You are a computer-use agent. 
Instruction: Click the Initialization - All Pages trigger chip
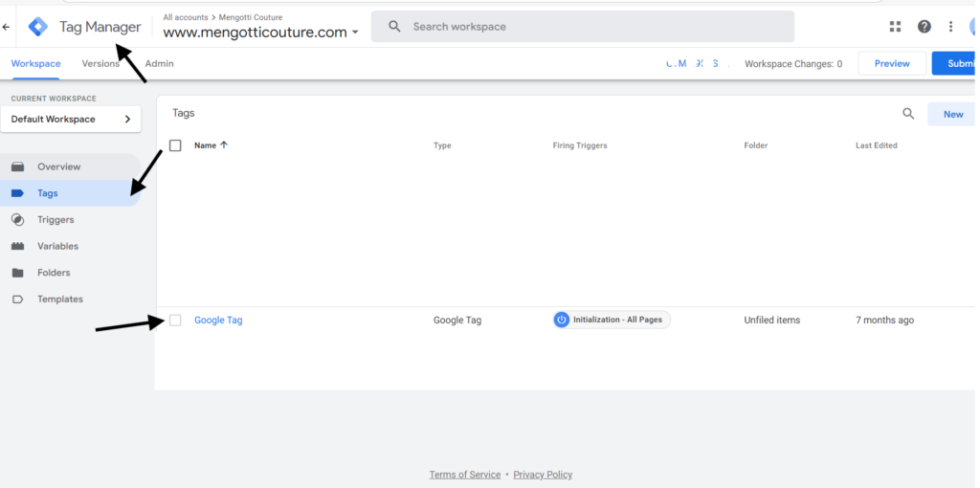(x=612, y=320)
